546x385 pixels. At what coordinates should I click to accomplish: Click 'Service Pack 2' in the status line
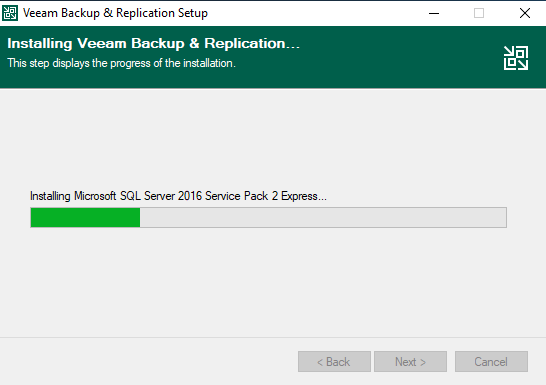(x=241, y=196)
